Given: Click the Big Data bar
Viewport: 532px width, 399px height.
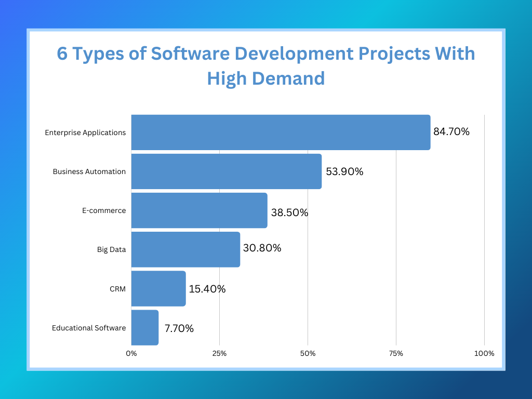Looking at the screenshot, I should [x=185, y=249].
